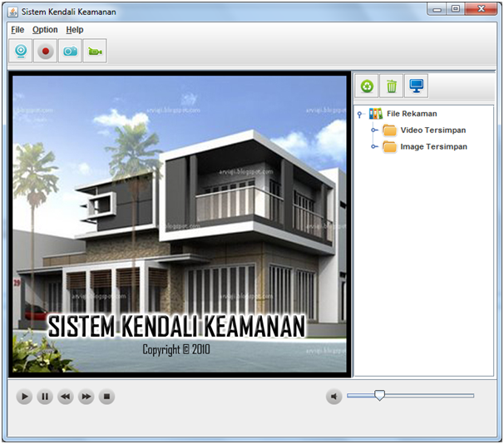Open the File menu
This screenshot has width=504, height=444.
(x=17, y=30)
